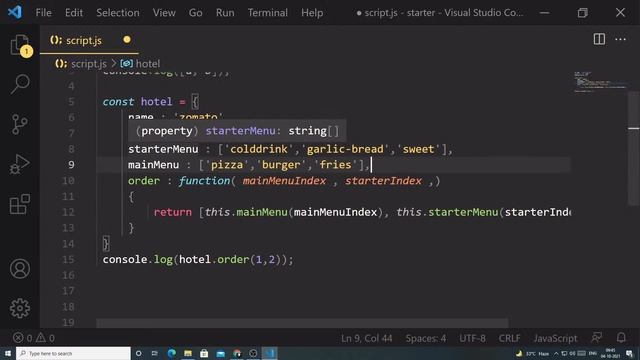Open the Windows Start menu
Image resolution: width=640 pixels, height=360 pixels.
click(8, 353)
